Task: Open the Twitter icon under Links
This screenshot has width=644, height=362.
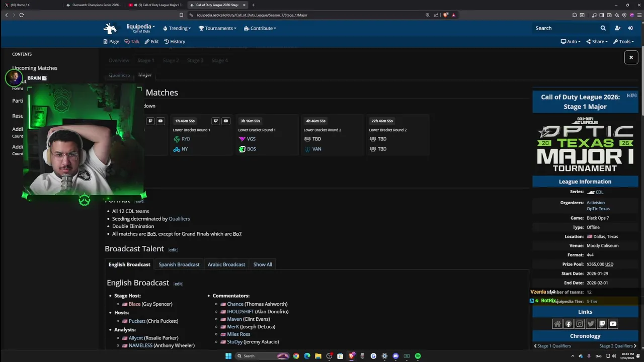Action: pyautogui.click(x=591, y=324)
